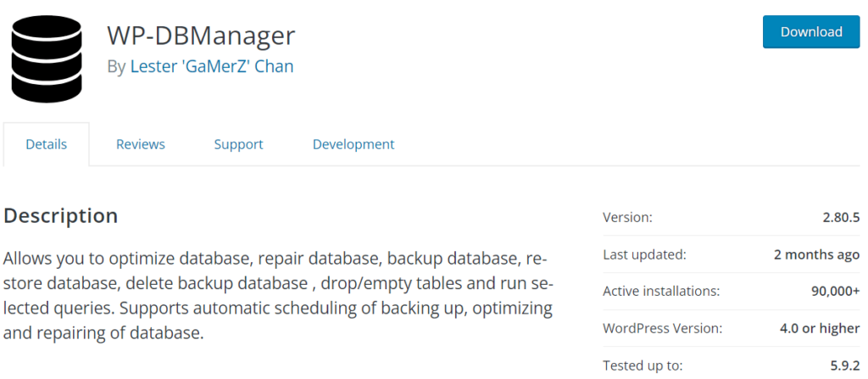Select the Details tab

47,144
